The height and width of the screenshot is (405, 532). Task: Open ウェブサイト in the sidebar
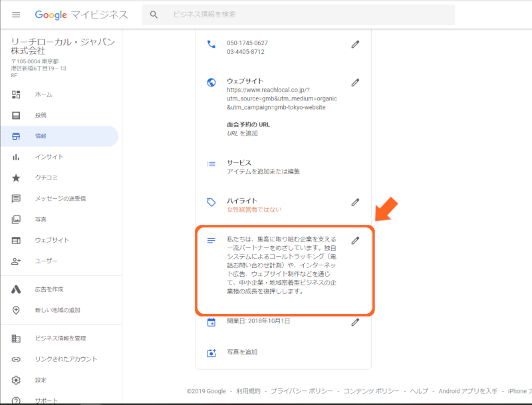[59, 240]
